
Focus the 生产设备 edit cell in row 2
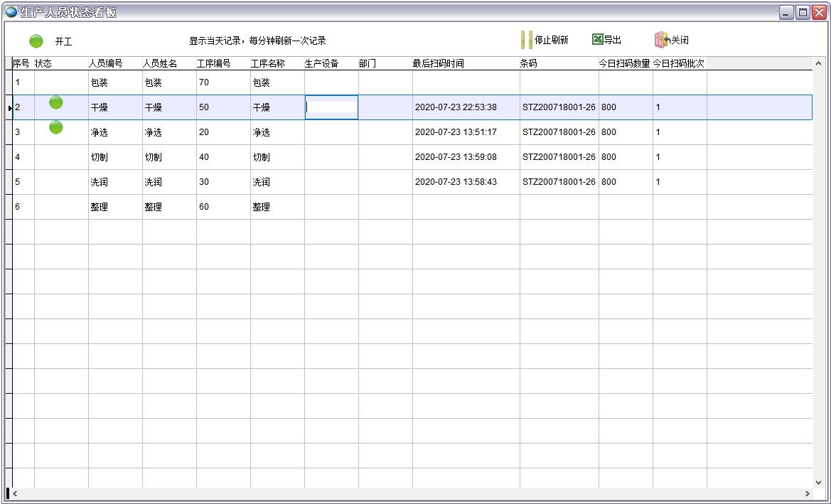331,107
